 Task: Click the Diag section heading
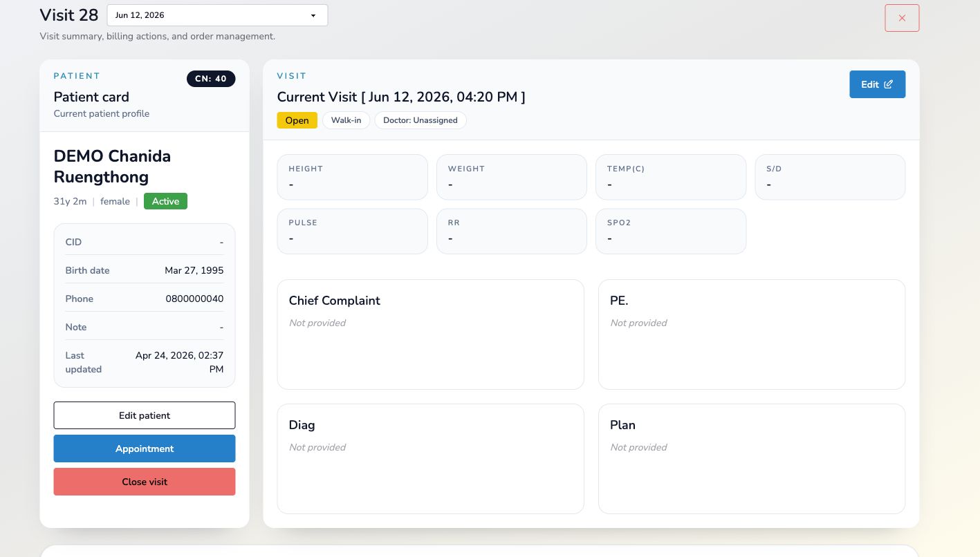302,425
